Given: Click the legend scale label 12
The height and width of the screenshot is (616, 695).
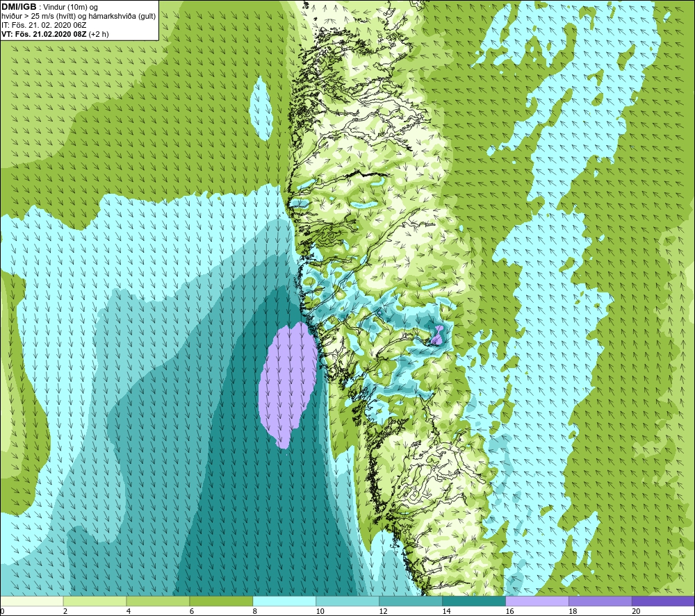Looking at the screenshot, I should [x=384, y=611].
